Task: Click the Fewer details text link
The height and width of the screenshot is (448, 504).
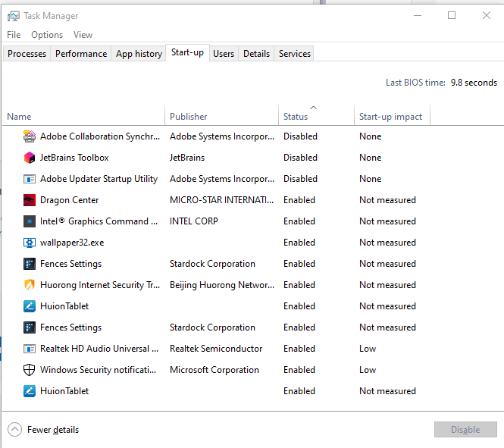Action: [x=53, y=430]
